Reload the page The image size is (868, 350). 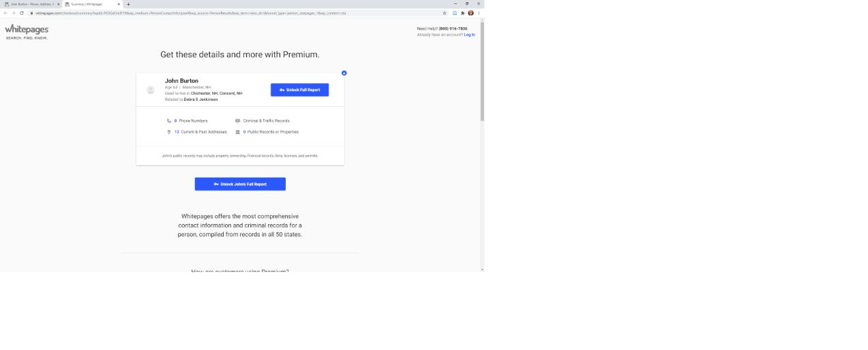click(22, 13)
